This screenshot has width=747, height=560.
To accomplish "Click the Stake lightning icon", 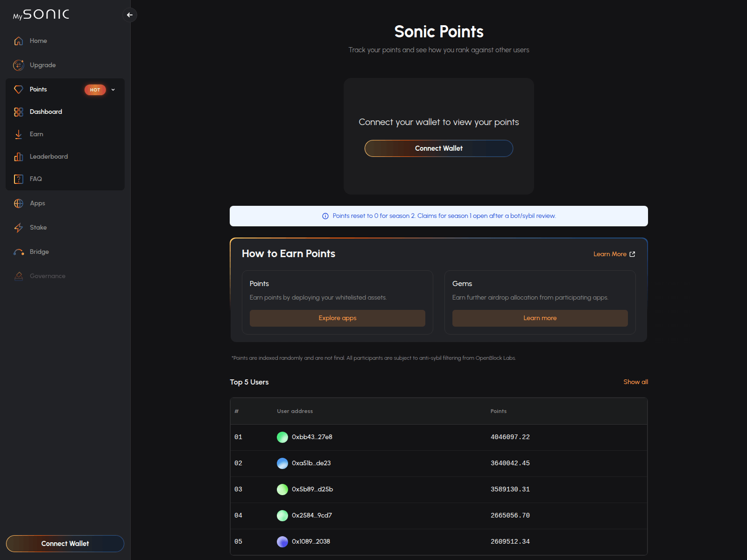I will 19,228.
